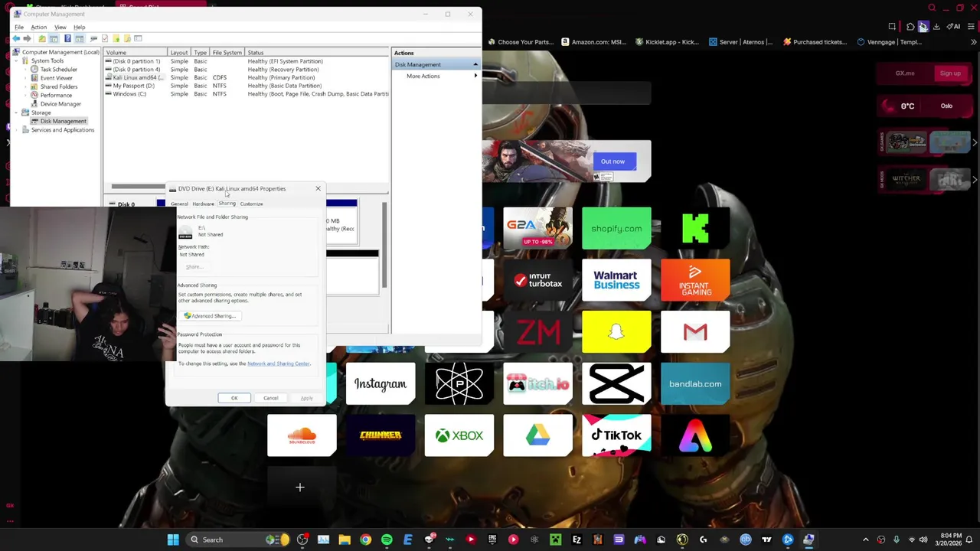
Task: Select Event Viewer in the tree
Action: 56,78
